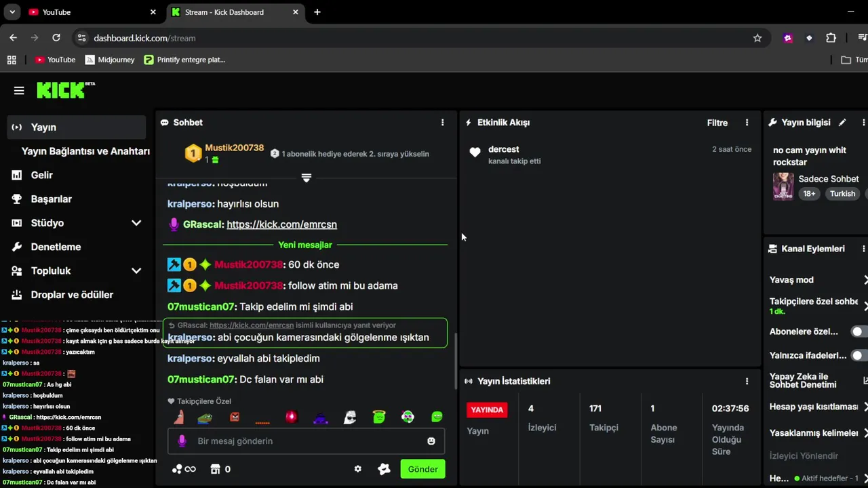Open a new browser tab

317,12
